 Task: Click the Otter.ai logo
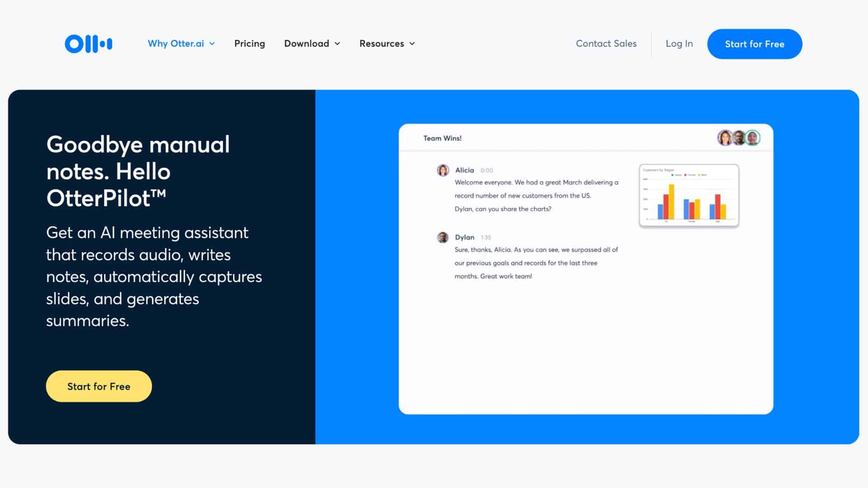pyautogui.click(x=89, y=44)
